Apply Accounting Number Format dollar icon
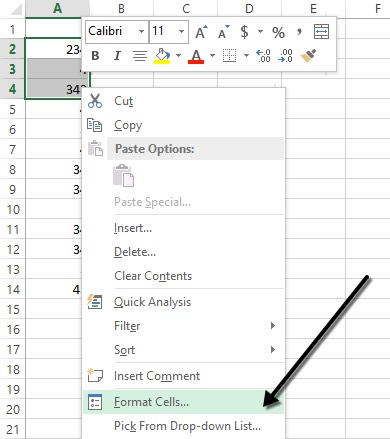 pos(244,32)
